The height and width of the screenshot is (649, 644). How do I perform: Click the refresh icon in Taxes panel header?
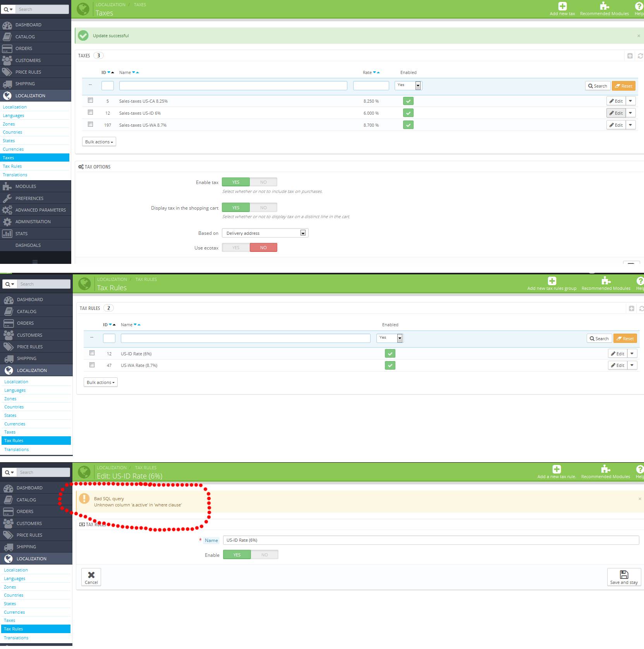[640, 56]
